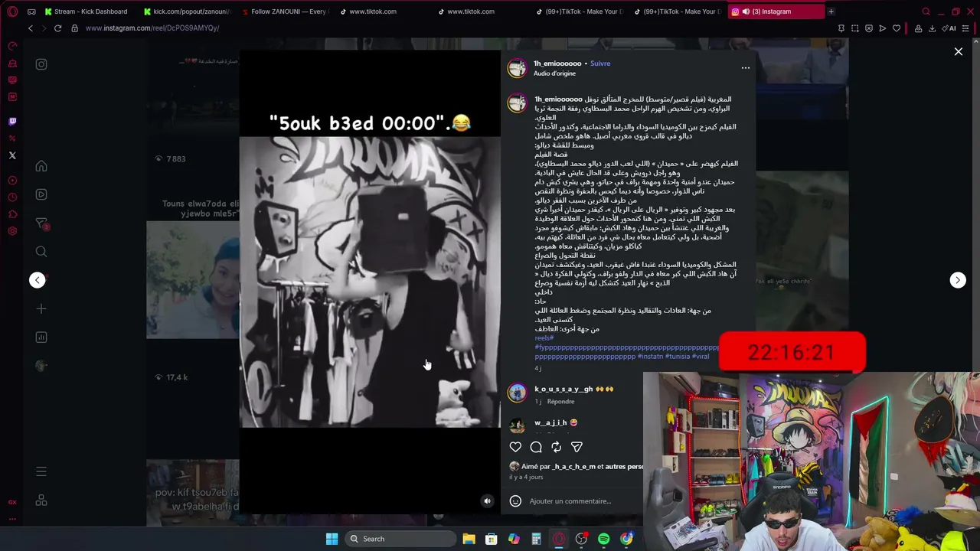Toggle the reel sound with the speaker button

point(487,501)
